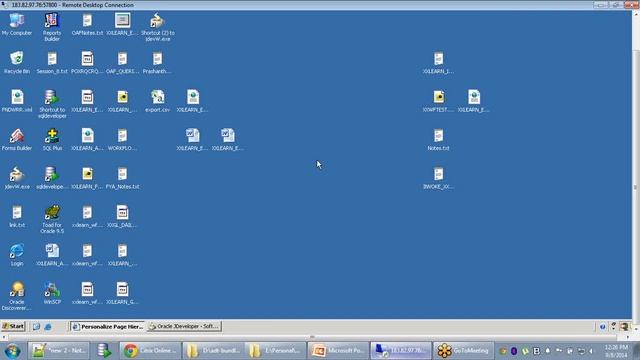
Task: Switch to Chrome Citrix Online taskbar button
Action: click(x=151, y=351)
